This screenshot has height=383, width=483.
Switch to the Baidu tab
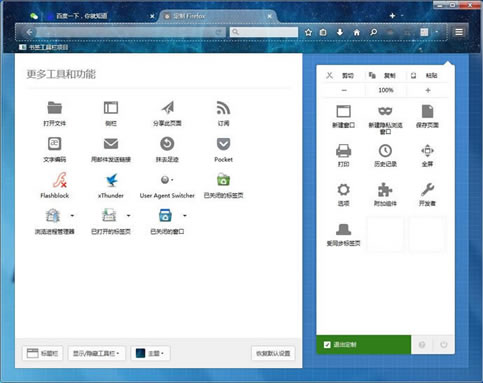pos(98,16)
